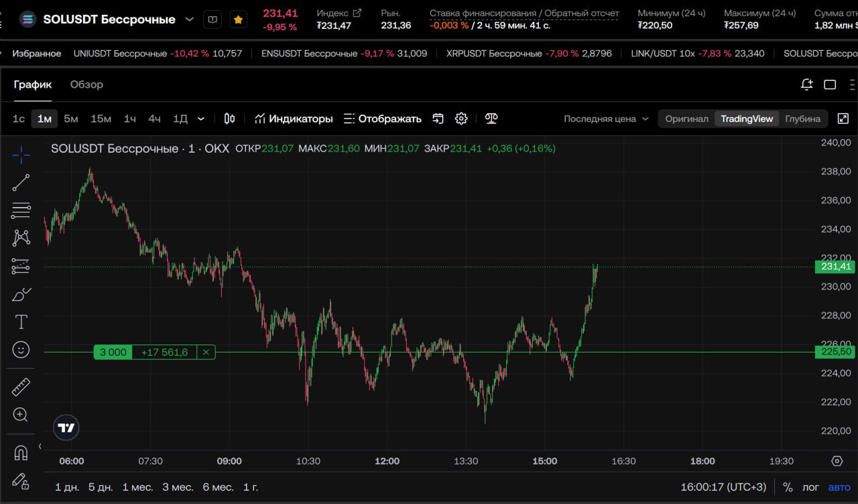The image size is (858, 504).
Task: Click the balance scales icon in toolbar
Action: click(x=491, y=119)
